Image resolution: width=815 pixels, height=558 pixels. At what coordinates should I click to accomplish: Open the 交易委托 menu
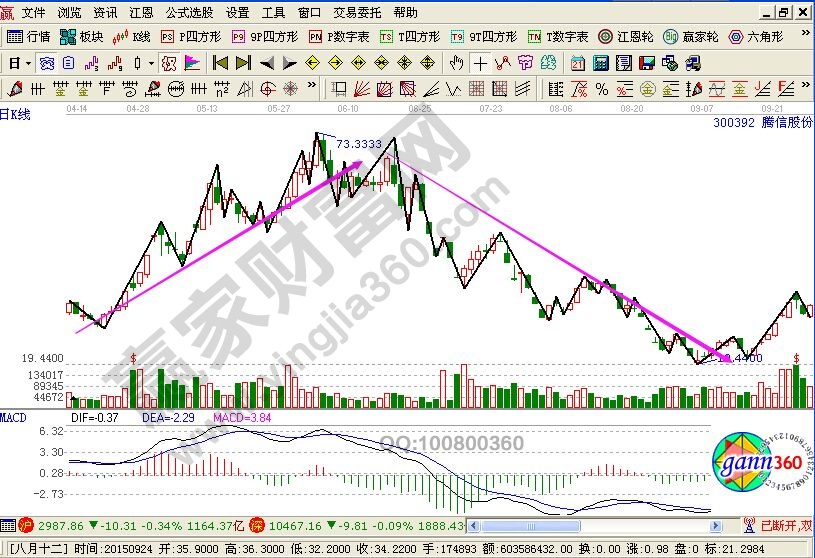pos(357,12)
